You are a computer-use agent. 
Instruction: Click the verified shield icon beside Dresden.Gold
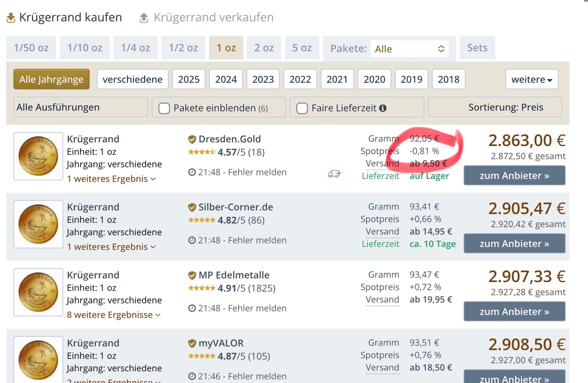(192, 139)
